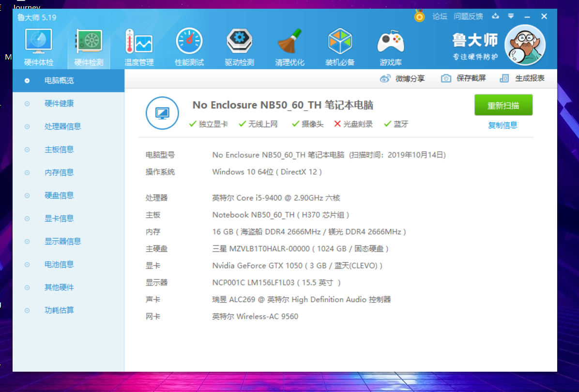Click 微博分享 text label
Screen dimensions: 579x392
click(x=410, y=78)
